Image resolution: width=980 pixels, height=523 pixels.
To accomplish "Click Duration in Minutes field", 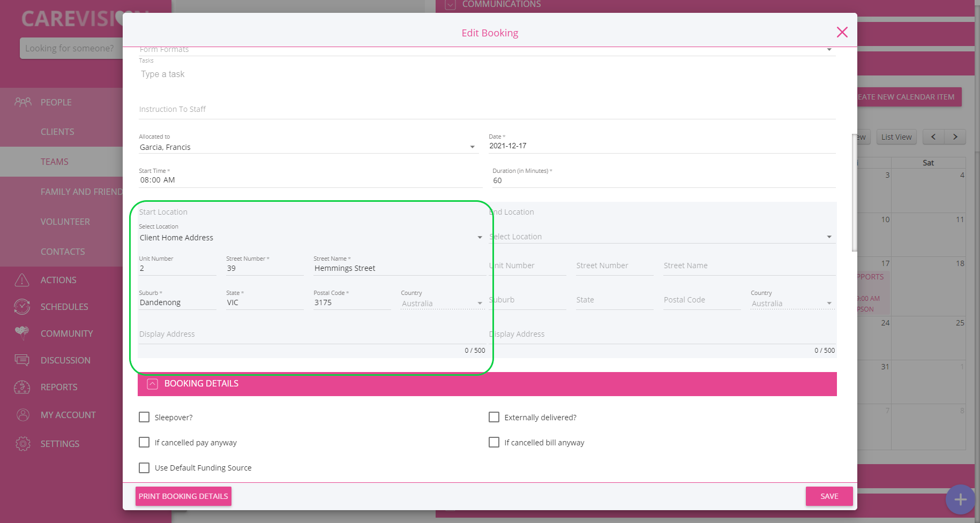I will (664, 180).
